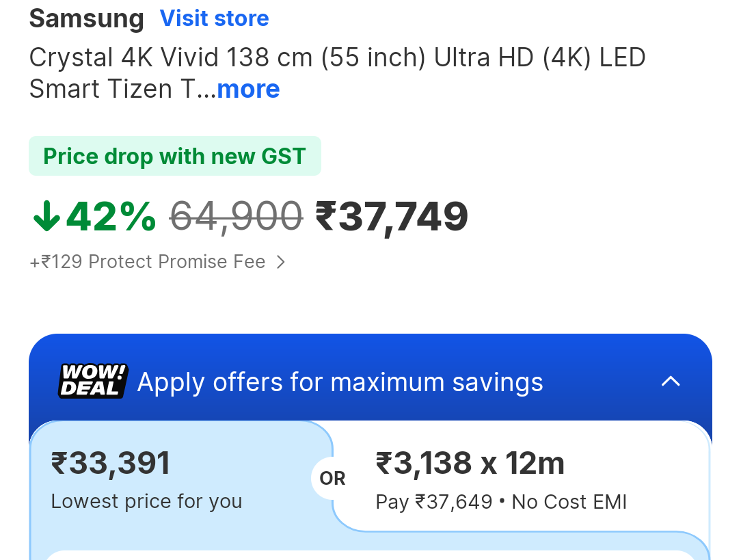Visit the Samsung store
The width and height of the screenshot is (741, 560).
pos(214,18)
